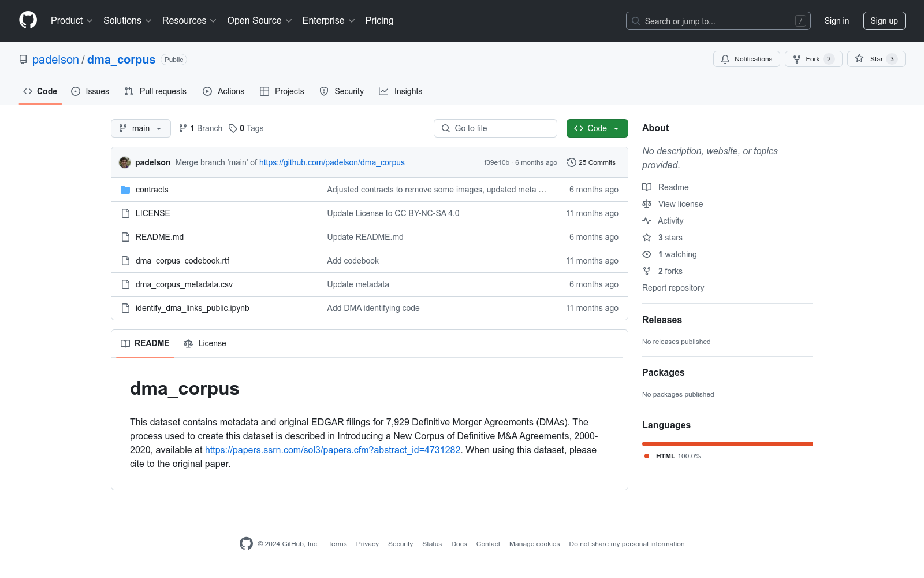Click the Sign up button

click(x=884, y=21)
